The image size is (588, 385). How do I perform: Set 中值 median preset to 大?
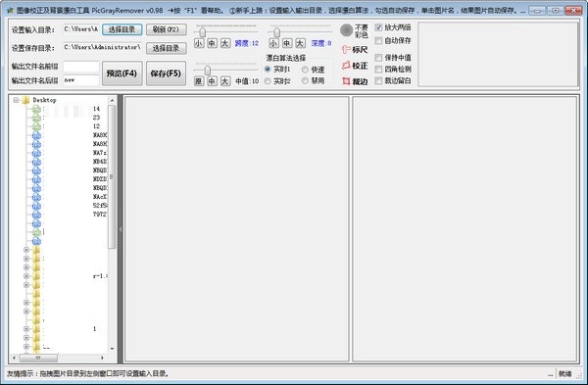point(225,81)
